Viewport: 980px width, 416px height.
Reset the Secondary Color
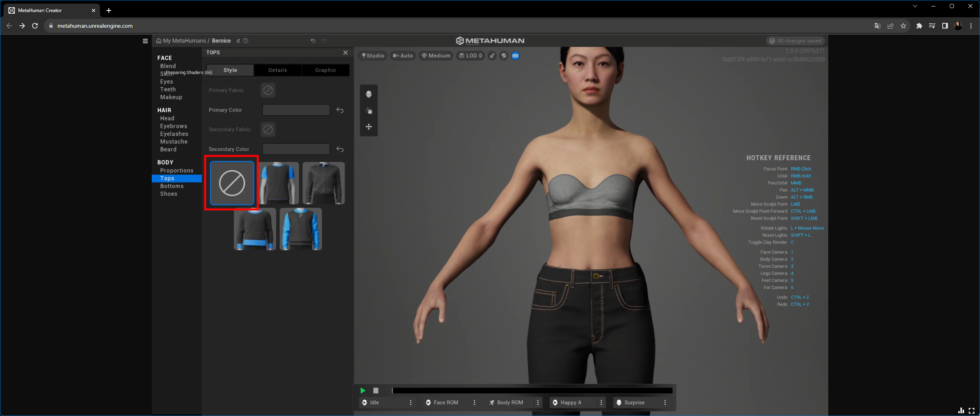pos(340,150)
